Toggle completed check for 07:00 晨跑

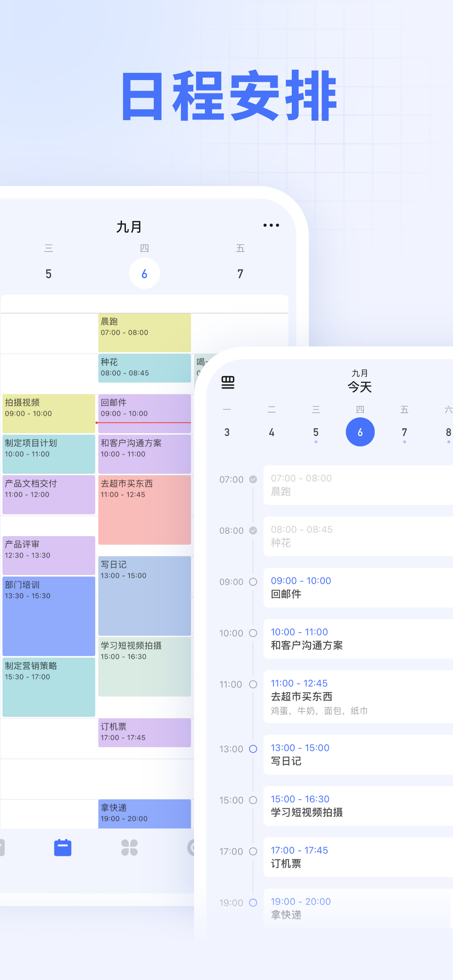tap(253, 479)
